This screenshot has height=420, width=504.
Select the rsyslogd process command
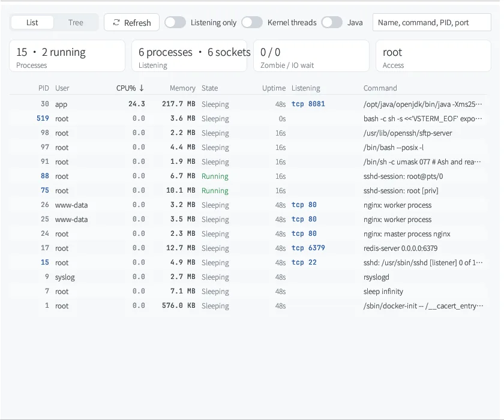coord(376,277)
